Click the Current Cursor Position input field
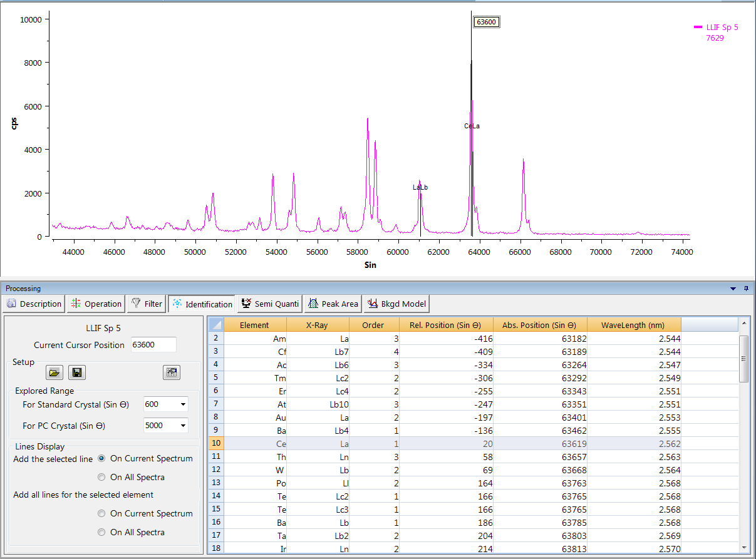Image resolution: width=756 pixels, height=559 pixels. (x=153, y=345)
